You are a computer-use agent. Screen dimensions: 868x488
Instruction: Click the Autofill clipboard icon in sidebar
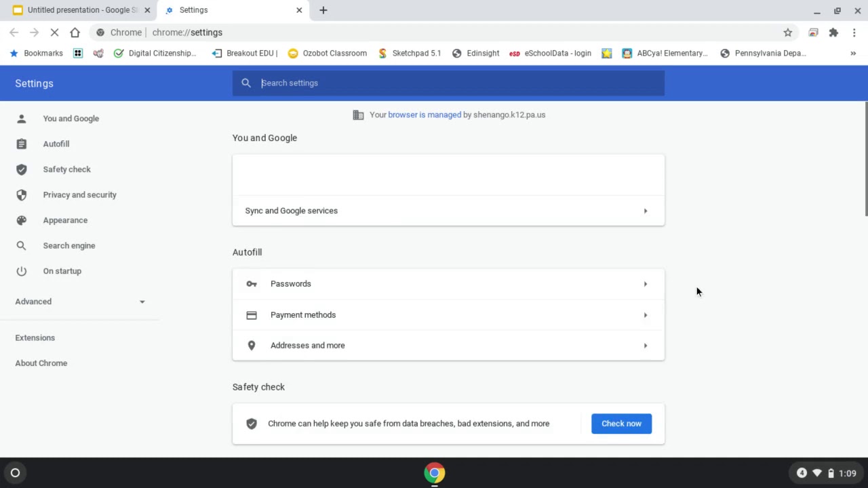coord(22,144)
